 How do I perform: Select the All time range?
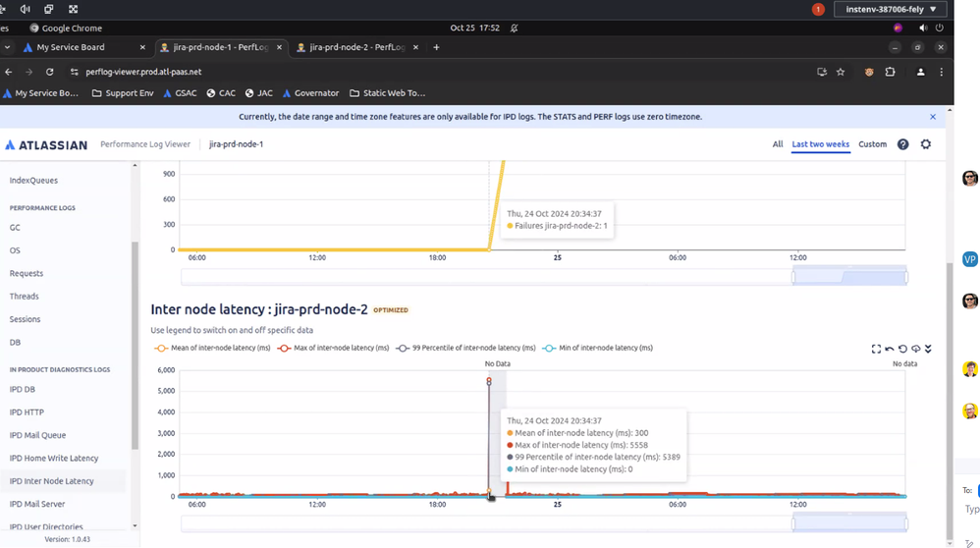pyautogui.click(x=778, y=144)
